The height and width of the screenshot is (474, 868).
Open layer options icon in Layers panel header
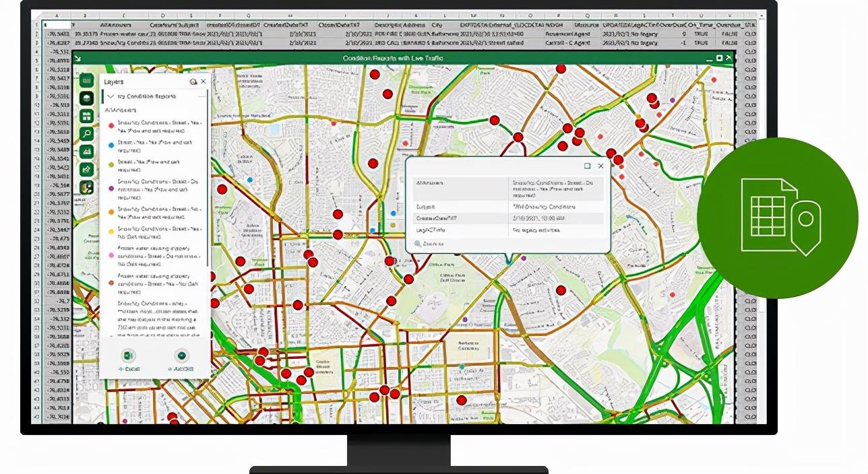[193, 81]
